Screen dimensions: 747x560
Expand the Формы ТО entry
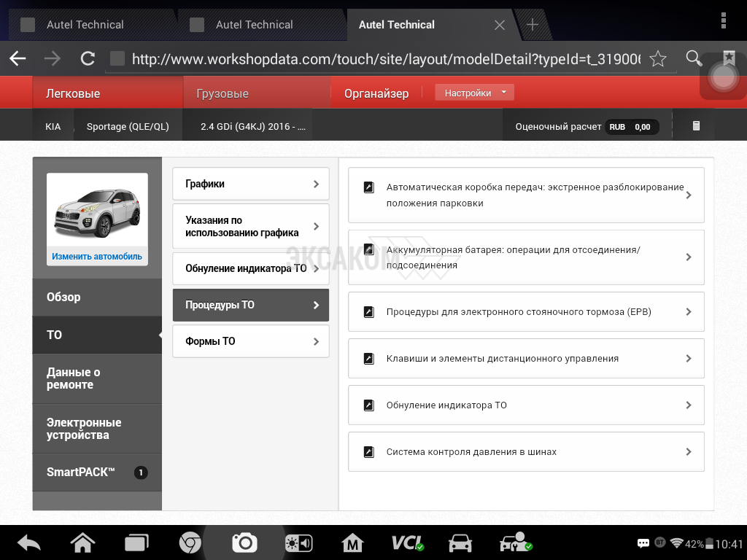250,341
